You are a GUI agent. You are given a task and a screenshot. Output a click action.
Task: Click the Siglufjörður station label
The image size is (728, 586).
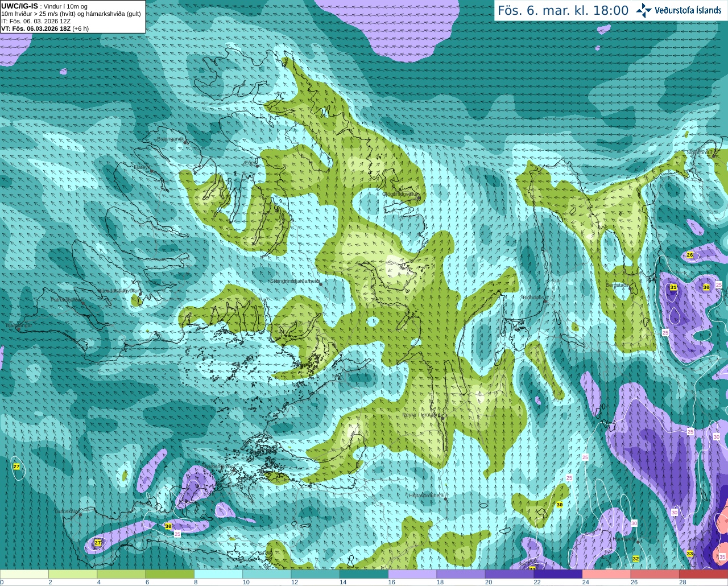699,152
